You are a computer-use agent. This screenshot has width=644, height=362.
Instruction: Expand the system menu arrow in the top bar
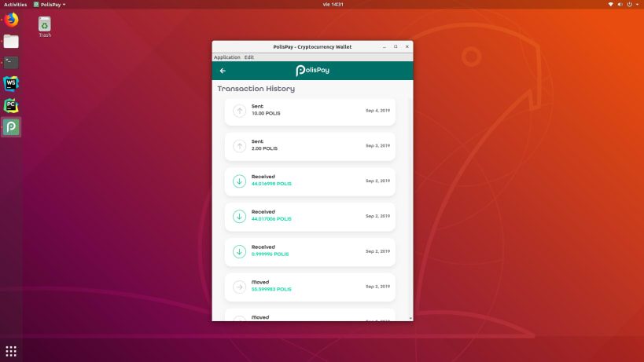(638, 4)
